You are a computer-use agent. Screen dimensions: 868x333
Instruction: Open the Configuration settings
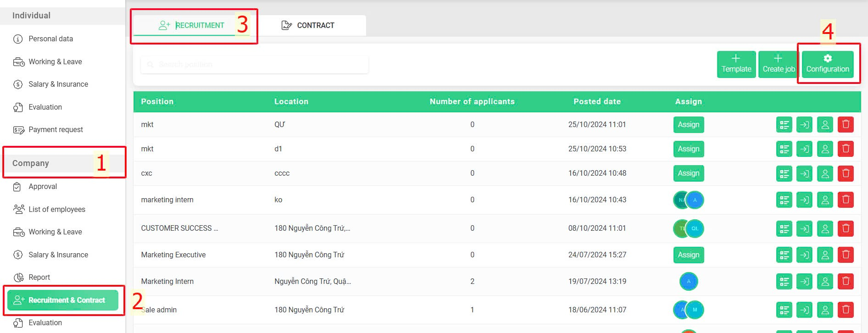click(x=828, y=64)
